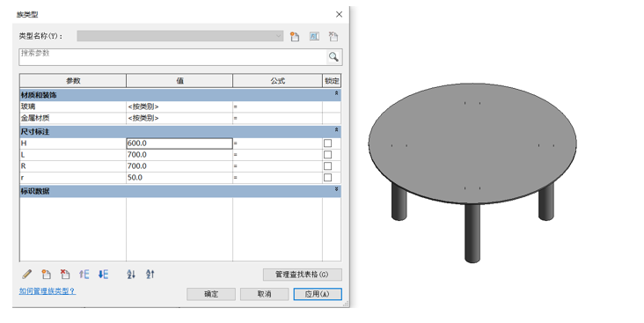Click the 应用(A) button
The height and width of the screenshot is (323, 644).
point(317,294)
